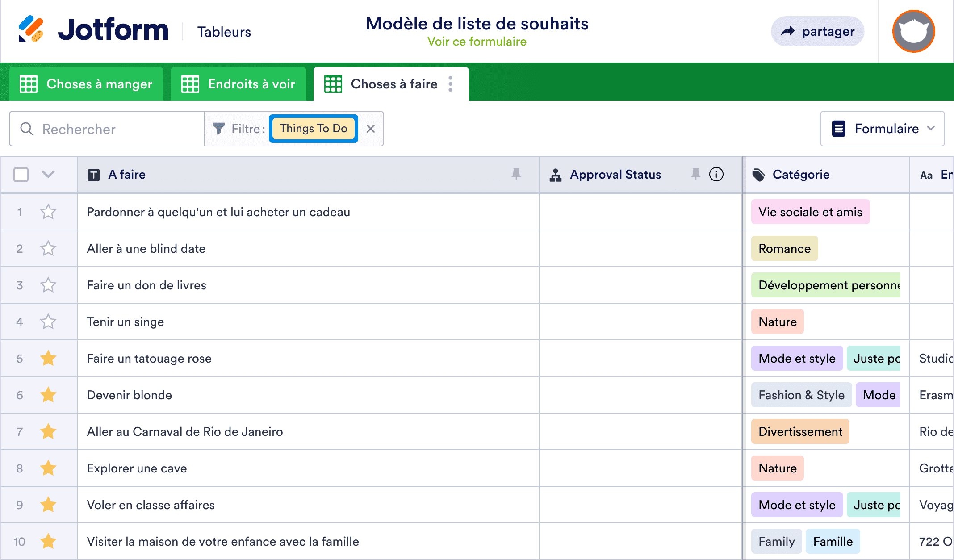This screenshot has width=954, height=560.
Task: Expand the row selection dropdown chevron
Action: click(x=48, y=174)
